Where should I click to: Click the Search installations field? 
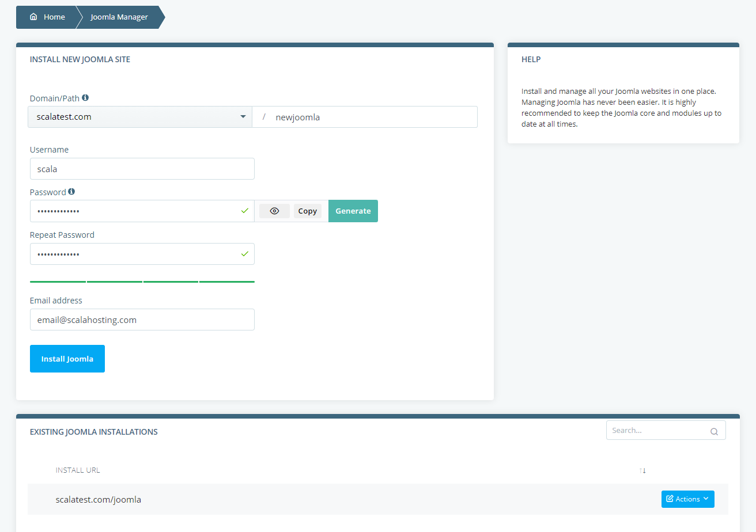coord(666,430)
